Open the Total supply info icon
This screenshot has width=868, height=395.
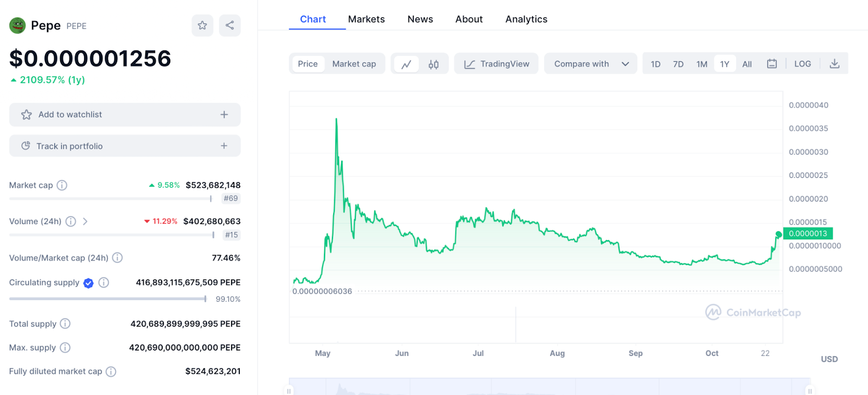tap(65, 324)
